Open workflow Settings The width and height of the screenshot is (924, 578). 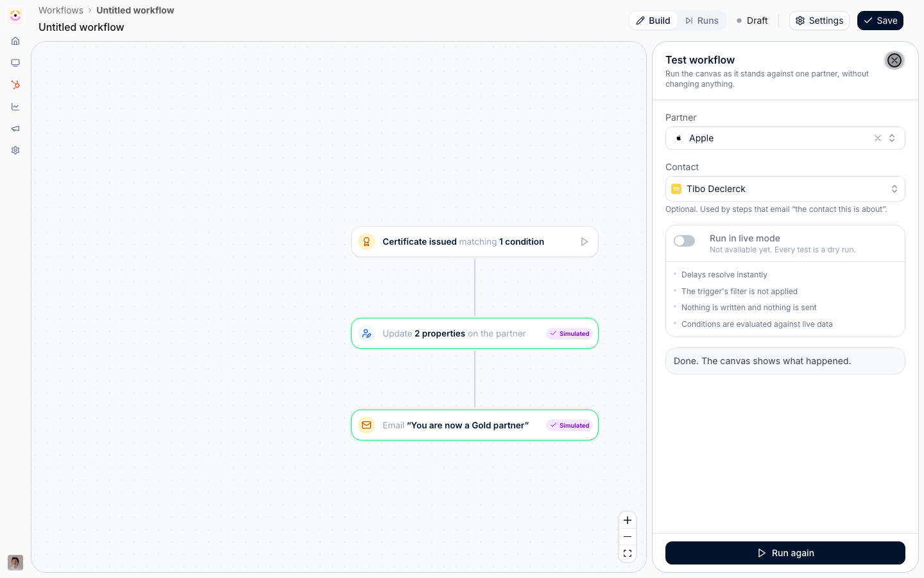[819, 21]
